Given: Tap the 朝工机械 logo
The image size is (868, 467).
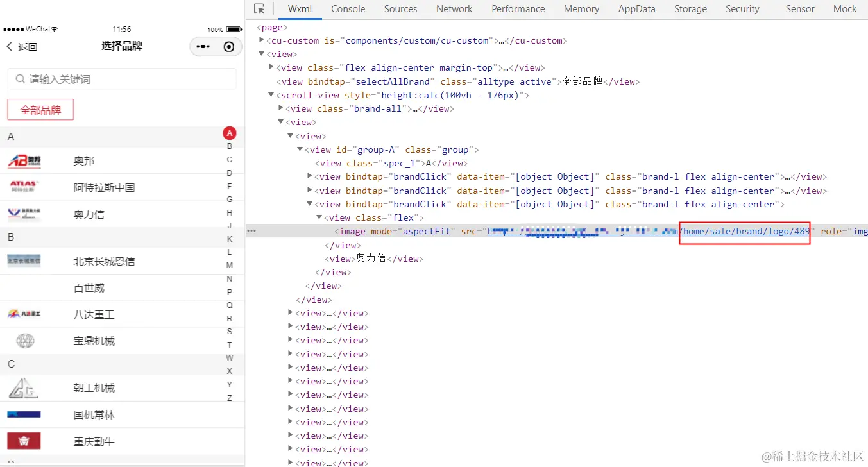Looking at the screenshot, I should coord(23,387).
